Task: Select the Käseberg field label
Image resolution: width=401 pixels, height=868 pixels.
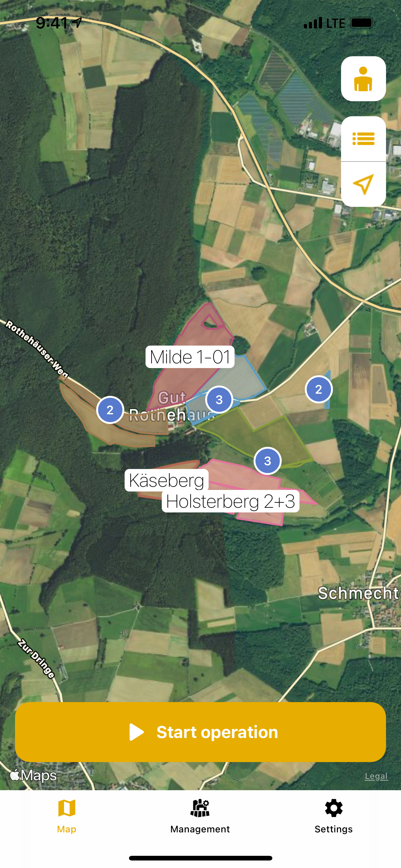Action: point(166,480)
